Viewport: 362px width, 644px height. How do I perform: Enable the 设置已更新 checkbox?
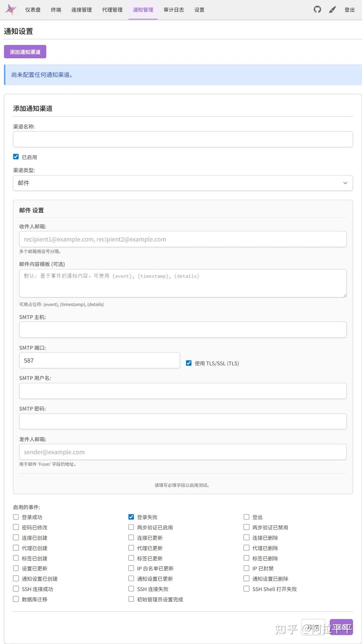coord(16,568)
